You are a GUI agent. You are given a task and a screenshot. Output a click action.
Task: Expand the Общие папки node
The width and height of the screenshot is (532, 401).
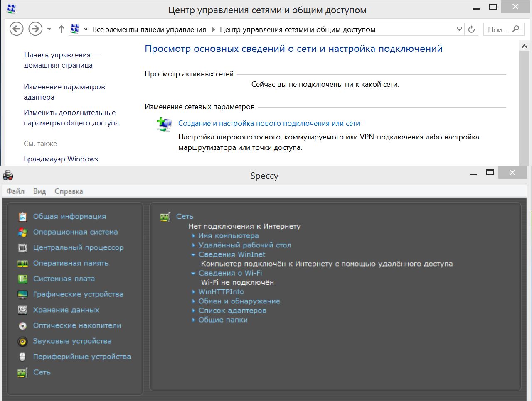pos(193,320)
